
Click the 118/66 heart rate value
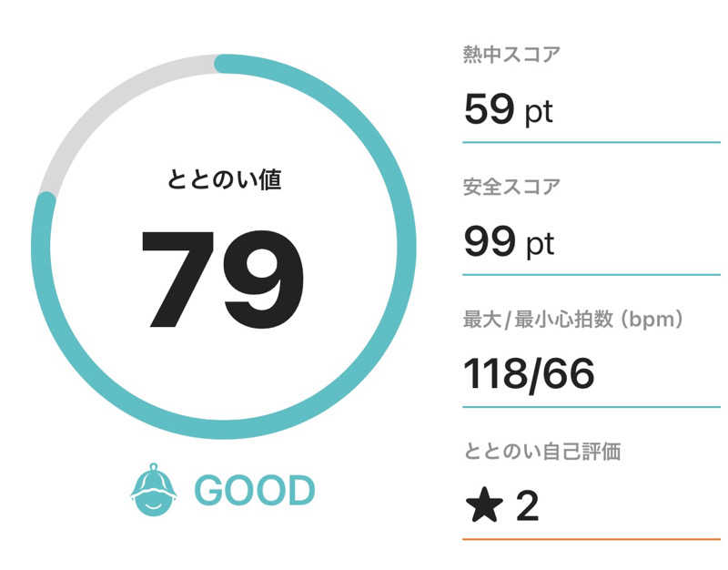point(529,373)
